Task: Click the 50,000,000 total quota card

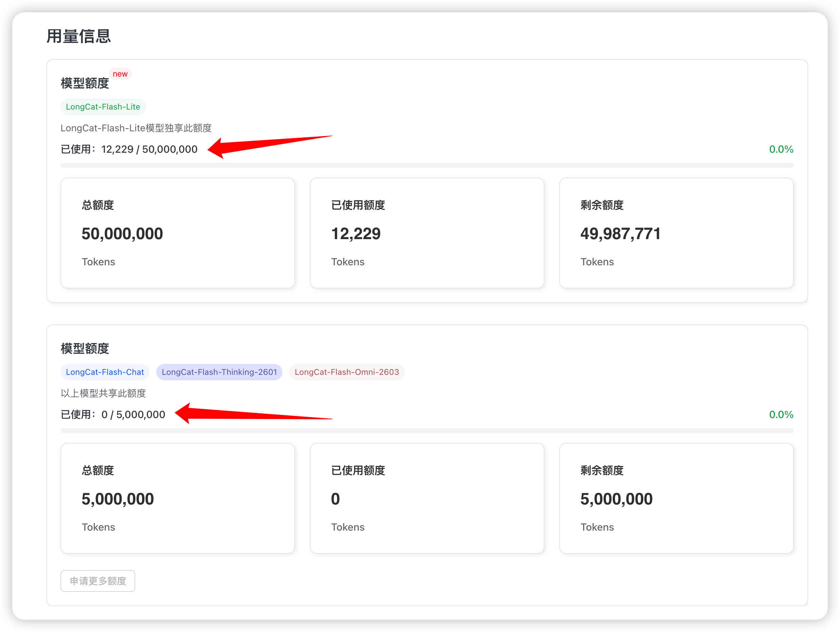Action: coord(177,233)
